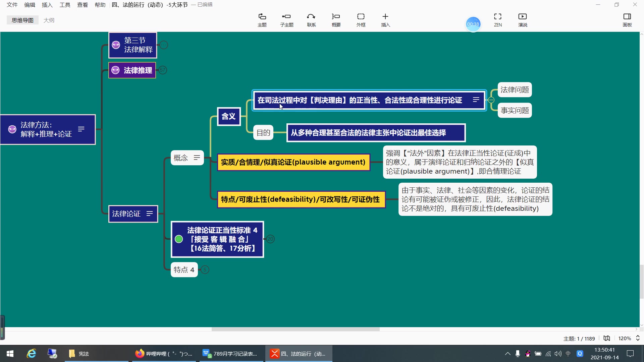Image resolution: width=644 pixels, height=362 pixels.
Task: Add a subtopic using 子主题 icon
Action: (287, 20)
